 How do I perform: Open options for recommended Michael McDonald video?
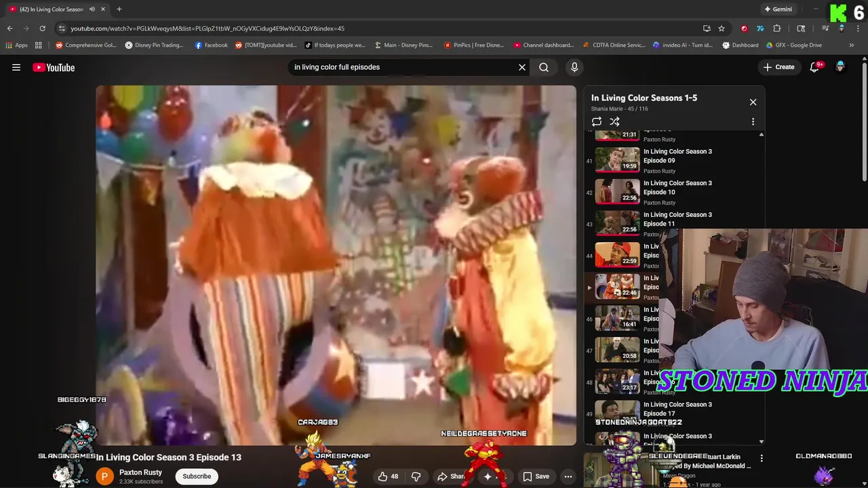coord(762,459)
